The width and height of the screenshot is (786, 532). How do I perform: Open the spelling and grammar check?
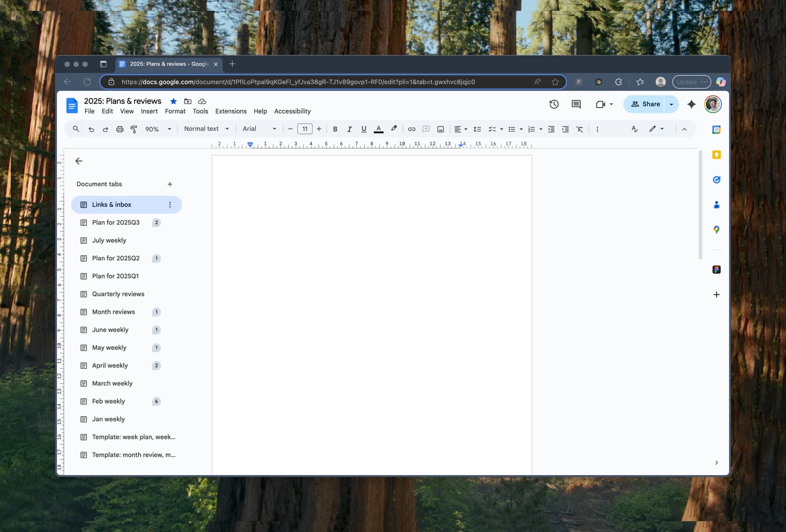tap(634, 129)
